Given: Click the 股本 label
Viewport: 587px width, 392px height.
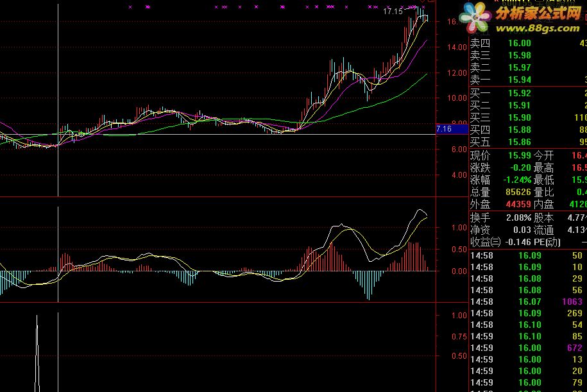Looking at the screenshot, I should [543, 218].
